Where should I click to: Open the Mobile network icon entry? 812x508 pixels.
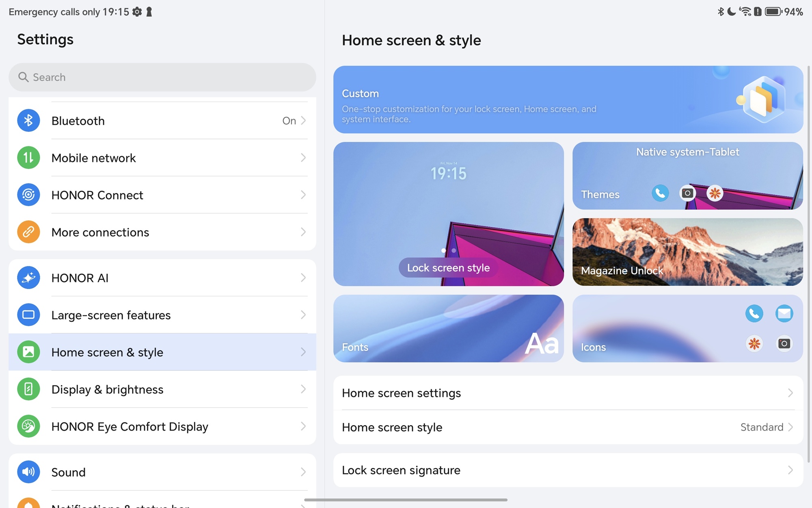(28, 158)
